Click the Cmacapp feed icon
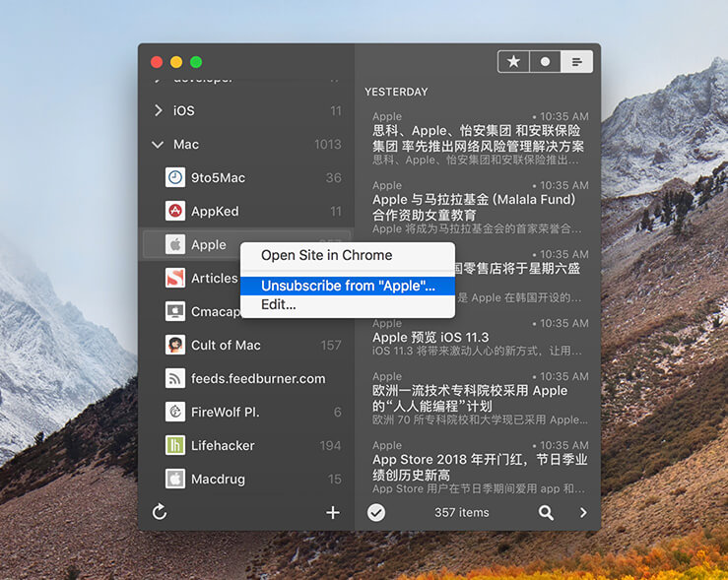Image resolution: width=728 pixels, height=580 pixels. [x=175, y=311]
